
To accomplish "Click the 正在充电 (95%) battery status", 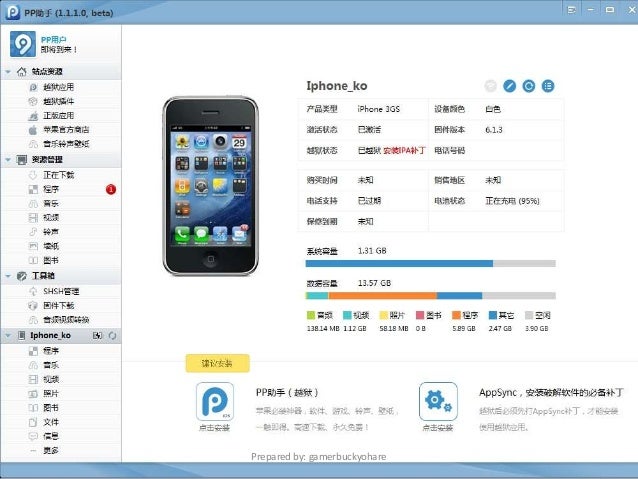I will click(x=512, y=201).
